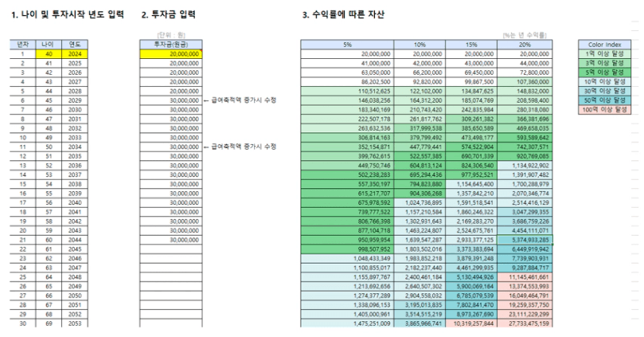Click the value 522,557,385
Viewport: 644px width, 337px height.
(420, 156)
